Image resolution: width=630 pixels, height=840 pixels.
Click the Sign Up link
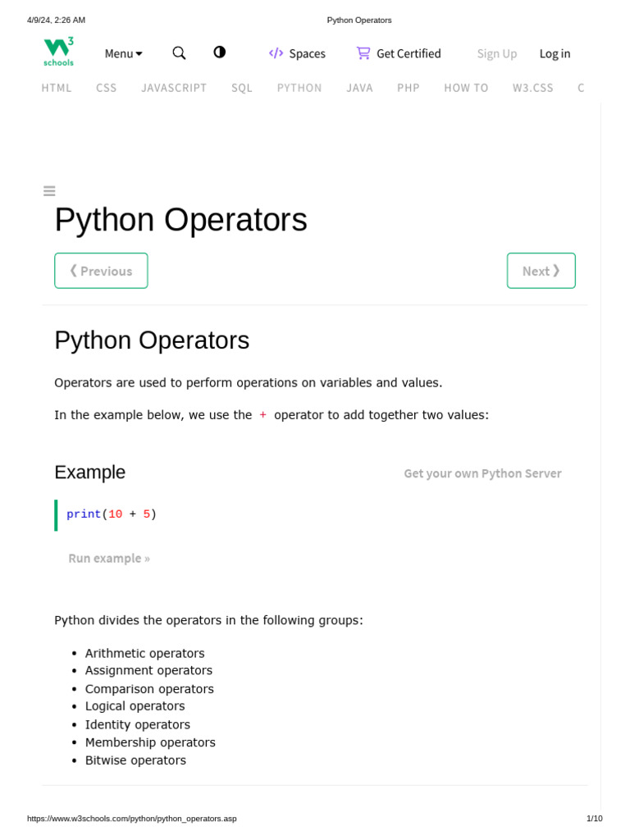[x=497, y=53]
